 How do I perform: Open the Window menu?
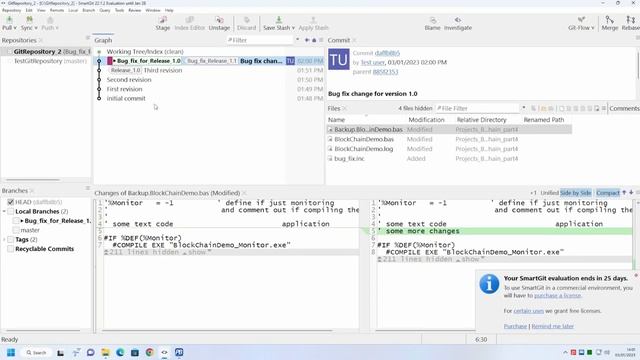tap(153, 10)
